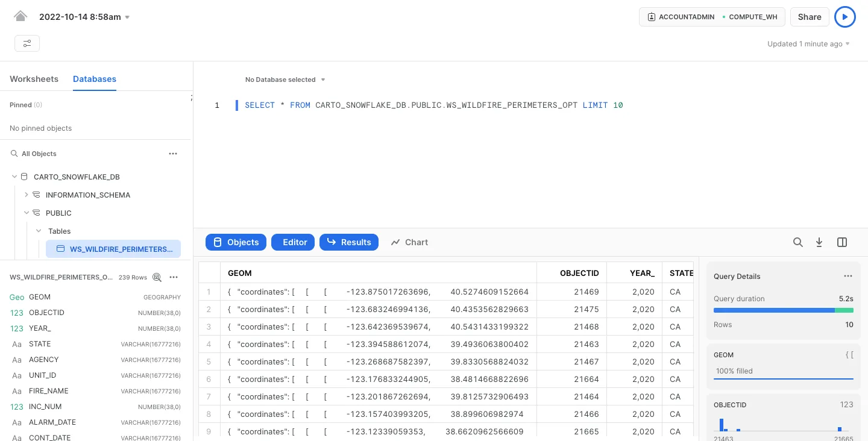Click the lineage graph icon below the title
The image size is (868, 441).
27,43
